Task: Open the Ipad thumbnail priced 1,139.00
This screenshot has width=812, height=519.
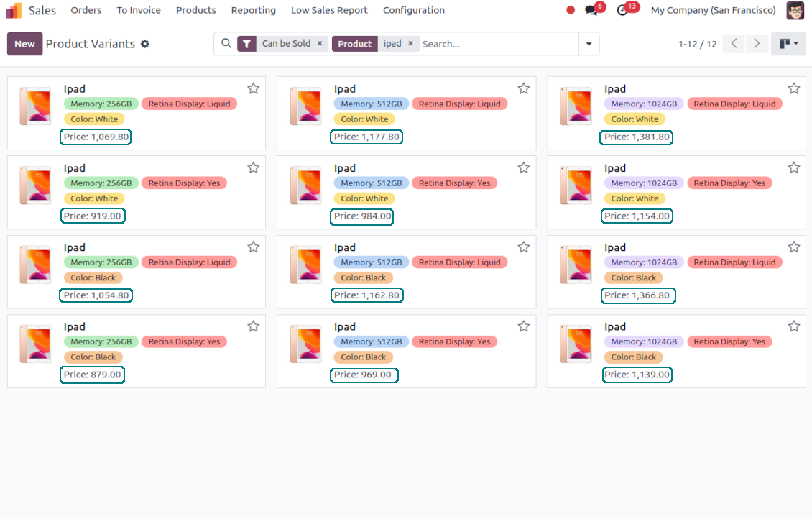Action: (576, 344)
